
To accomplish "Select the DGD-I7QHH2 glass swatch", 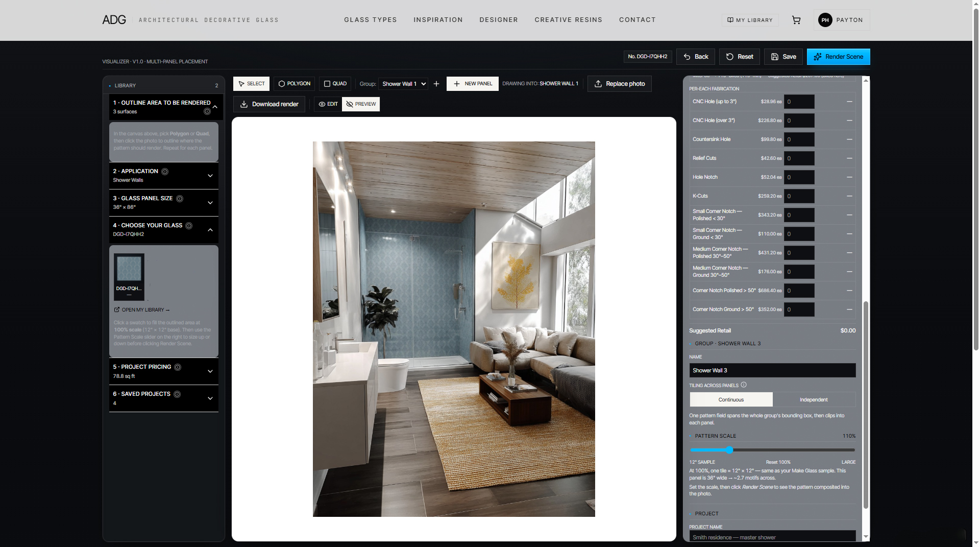I will pos(129,276).
